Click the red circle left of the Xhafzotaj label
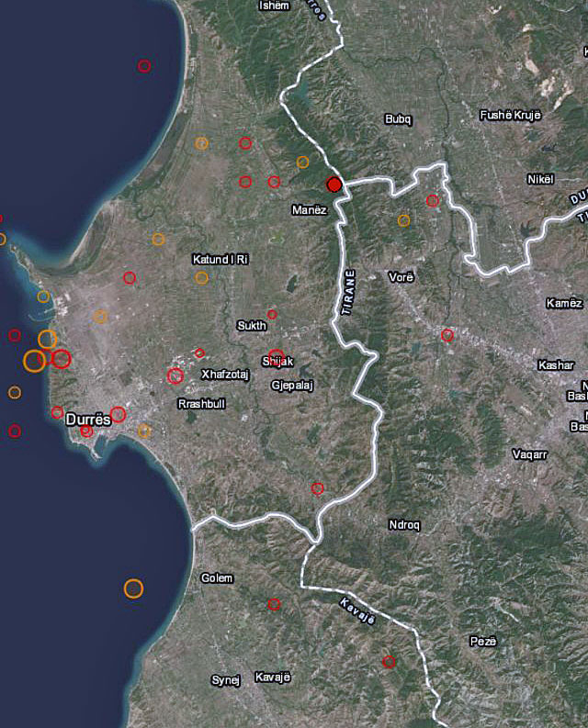Screen dimensions: 588x728 click(175, 375)
